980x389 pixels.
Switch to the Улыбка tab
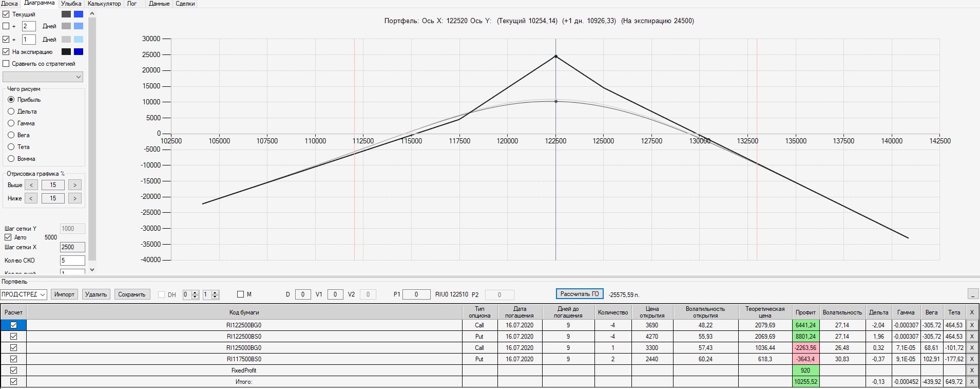[x=71, y=4]
